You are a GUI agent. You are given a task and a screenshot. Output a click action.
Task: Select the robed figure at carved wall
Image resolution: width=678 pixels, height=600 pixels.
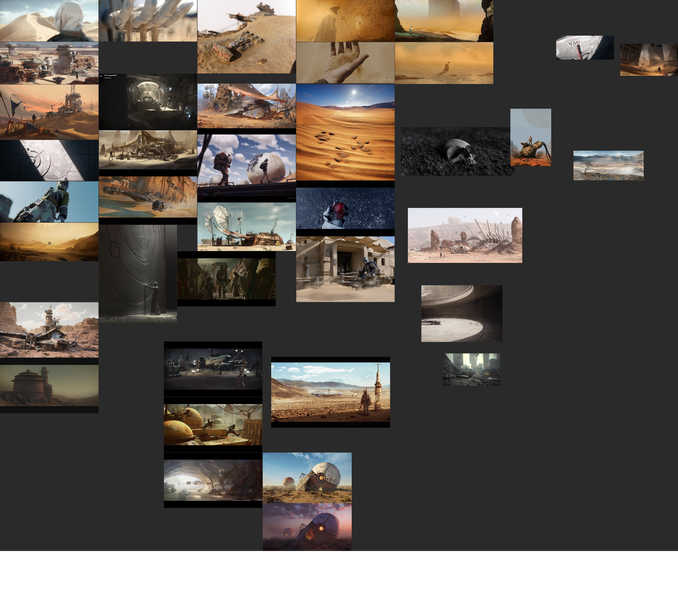click(x=138, y=273)
